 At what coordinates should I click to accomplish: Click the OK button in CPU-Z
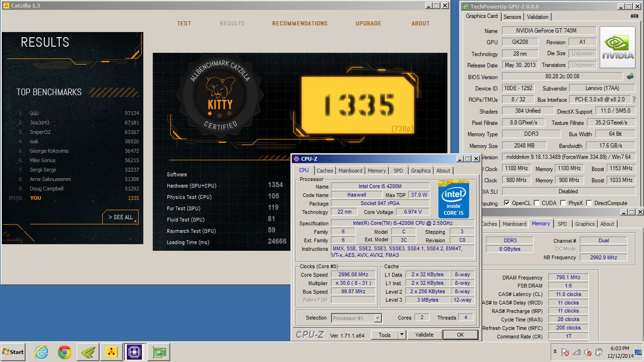[460, 335]
